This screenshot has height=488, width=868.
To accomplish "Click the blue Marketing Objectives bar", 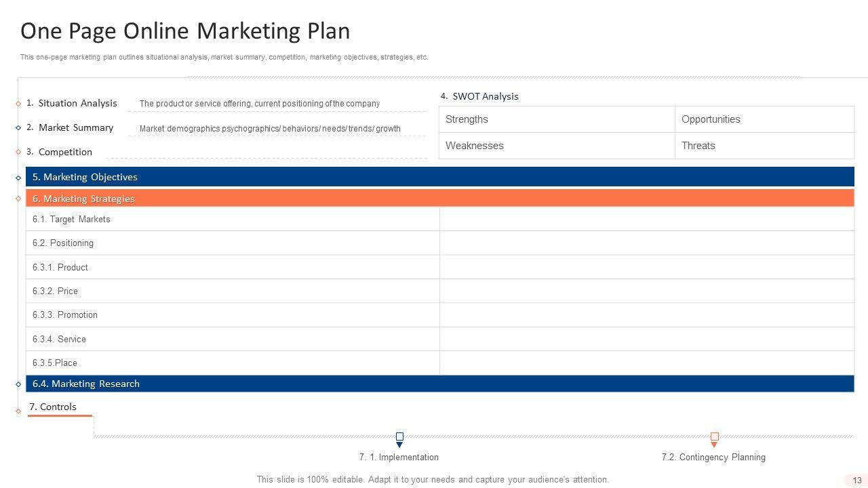I will (x=439, y=177).
